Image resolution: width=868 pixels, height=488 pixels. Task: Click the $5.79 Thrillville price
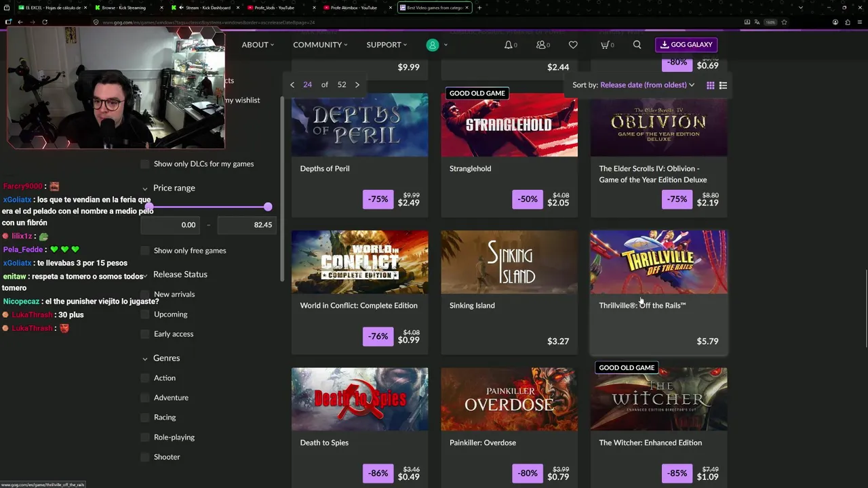(707, 342)
